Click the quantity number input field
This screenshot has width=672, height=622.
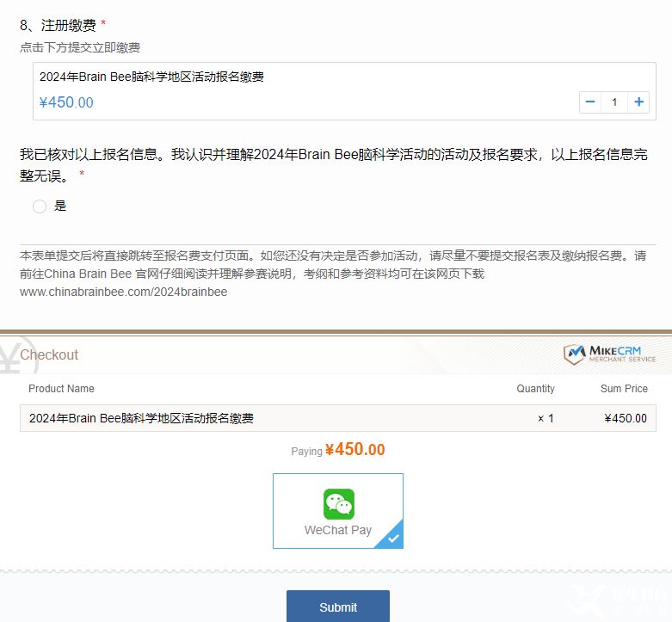pyautogui.click(x=614, y=102)
